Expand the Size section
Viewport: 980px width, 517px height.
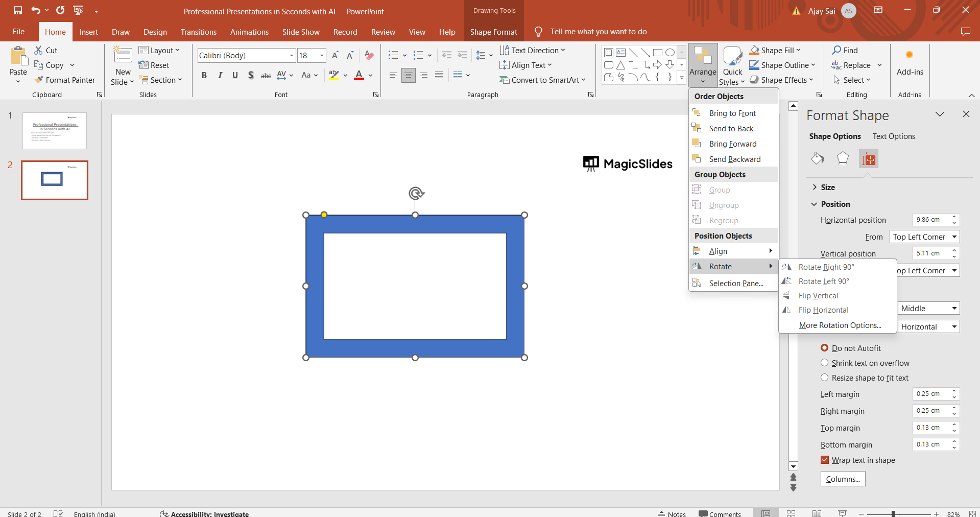pos(827,187)
